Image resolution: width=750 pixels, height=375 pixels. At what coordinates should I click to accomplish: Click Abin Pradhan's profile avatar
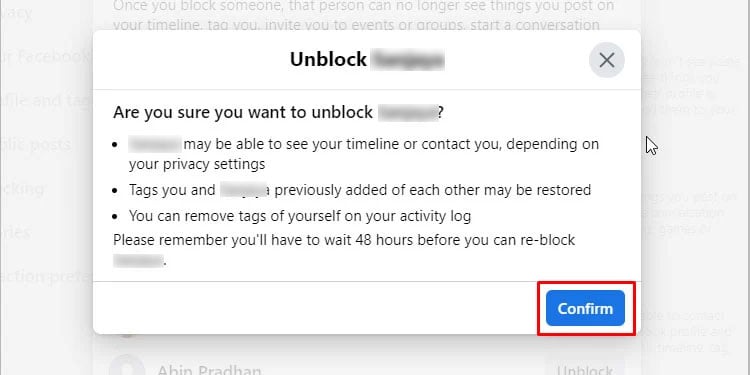(126, 368)
